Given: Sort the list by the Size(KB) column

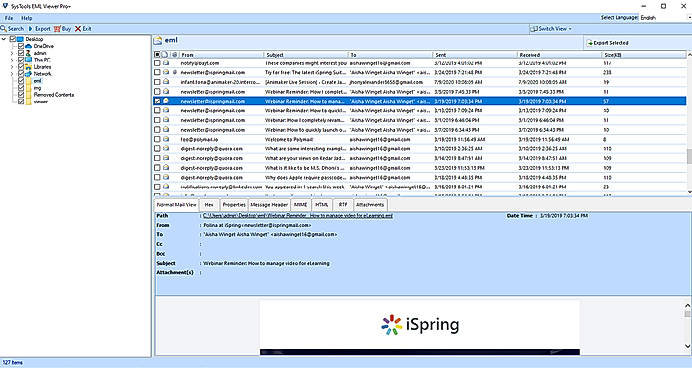Looking at the screenshot, I should coord(643,55).
